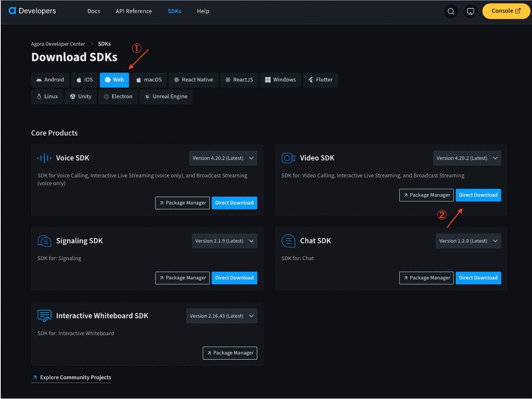Click the screen cast icon in header

471,11
